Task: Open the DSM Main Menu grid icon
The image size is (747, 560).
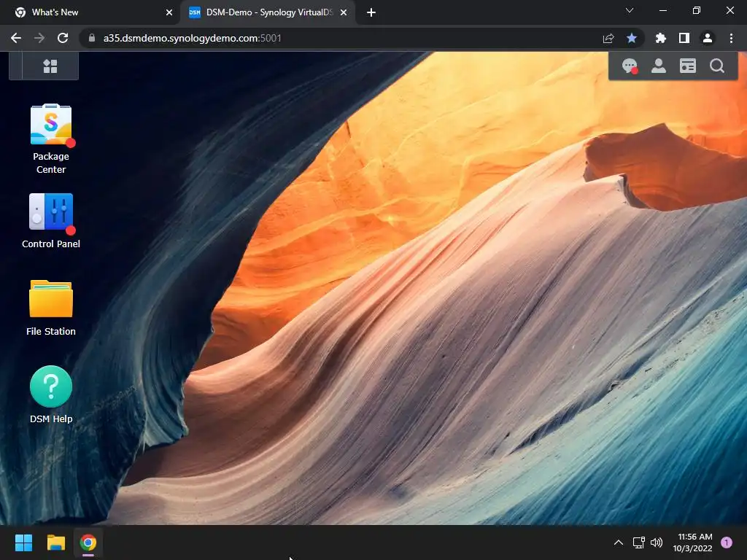Action: [x=50, y=66]
